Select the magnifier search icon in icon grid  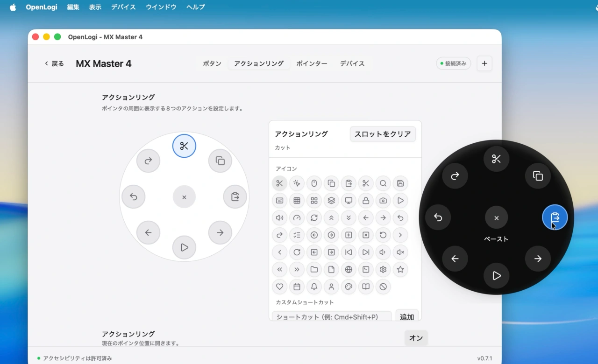[x=383, y=183]
